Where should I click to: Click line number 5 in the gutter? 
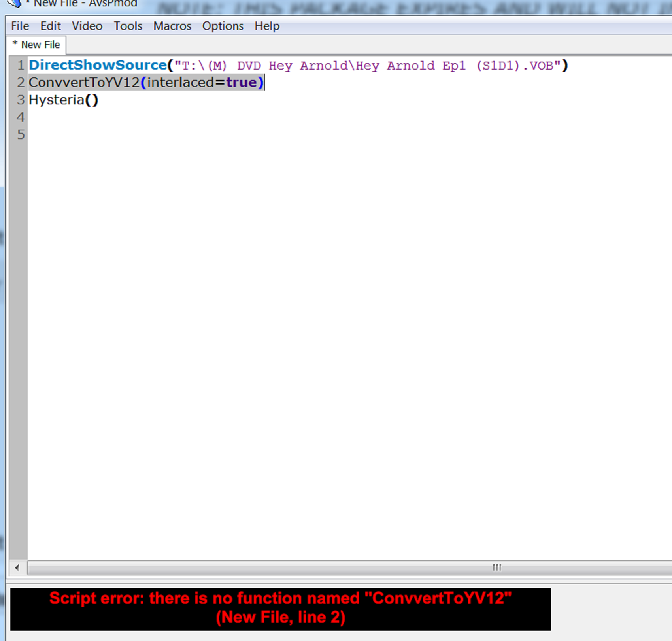click(x=21, y=134)
